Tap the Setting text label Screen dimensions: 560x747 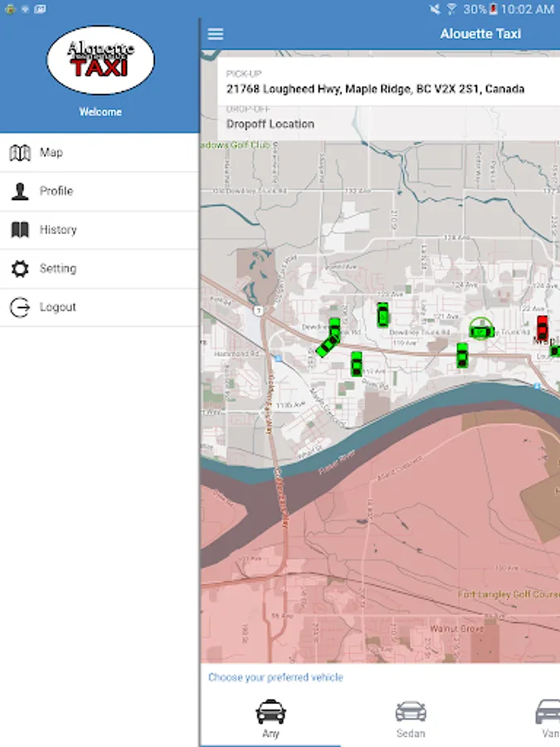pyautogui.click(x=58, y=269)
